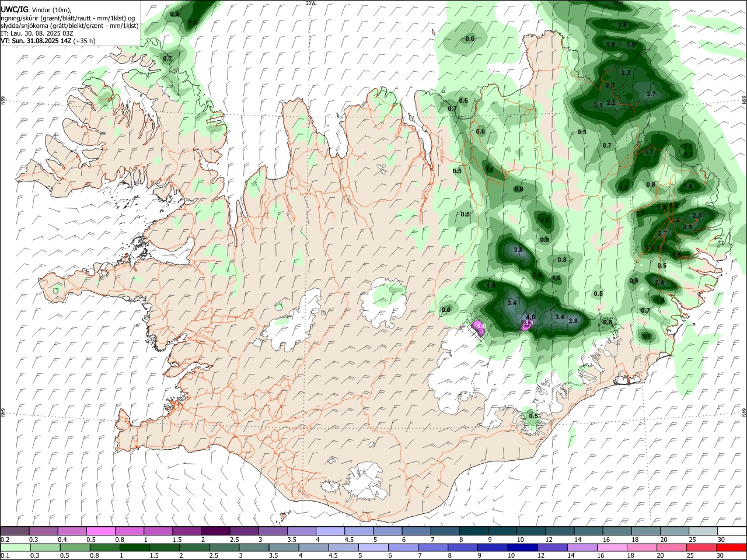
Task: Click the 0.2 label on the snow scale
Action: pyautogui.click(x=5, y=540)
